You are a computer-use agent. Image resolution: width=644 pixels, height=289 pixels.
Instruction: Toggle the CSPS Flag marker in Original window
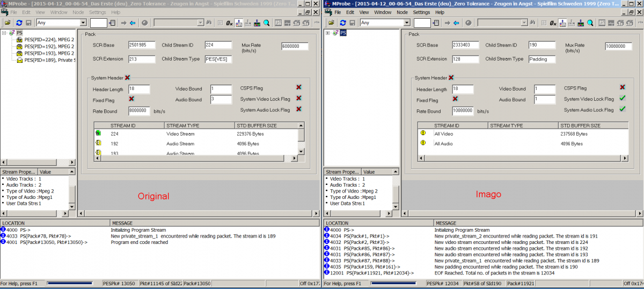298,87
